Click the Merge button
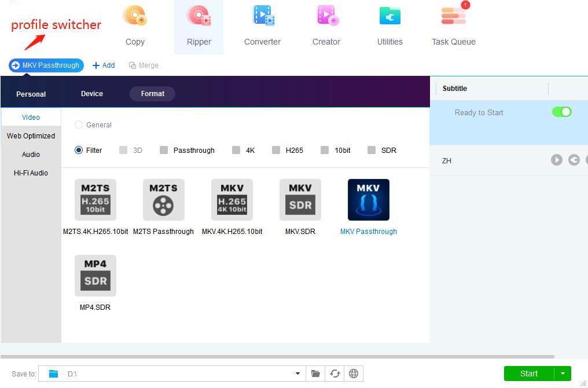The width and height of the screenshot is (588, 388). [144, 65]
